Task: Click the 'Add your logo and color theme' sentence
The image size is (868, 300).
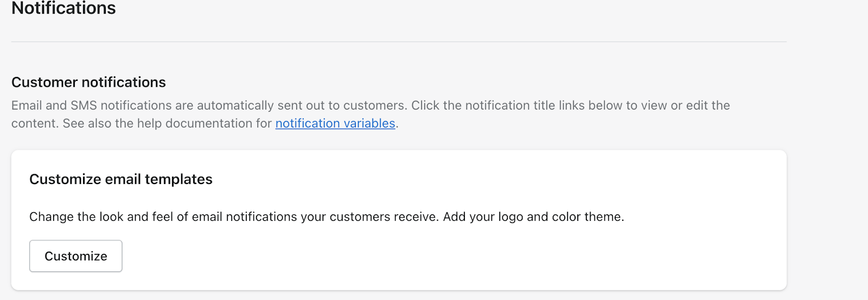Action: click(533, 217)
